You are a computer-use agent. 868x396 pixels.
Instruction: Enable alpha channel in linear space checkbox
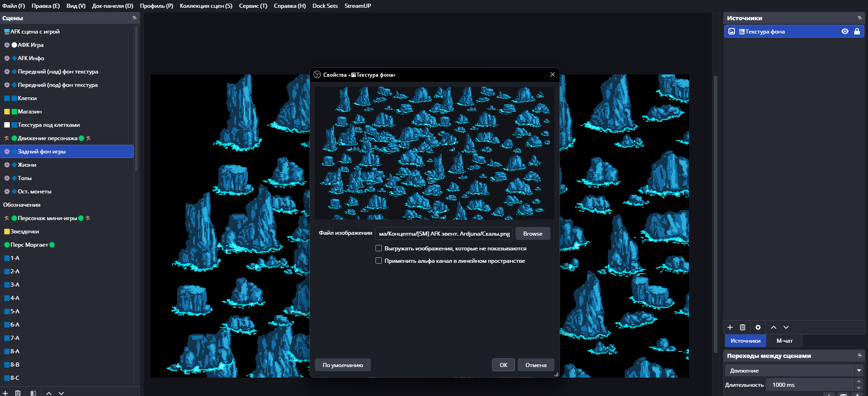379,260
